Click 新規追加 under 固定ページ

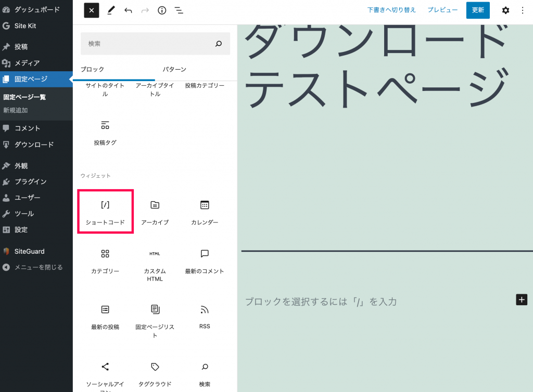(16, 110)
